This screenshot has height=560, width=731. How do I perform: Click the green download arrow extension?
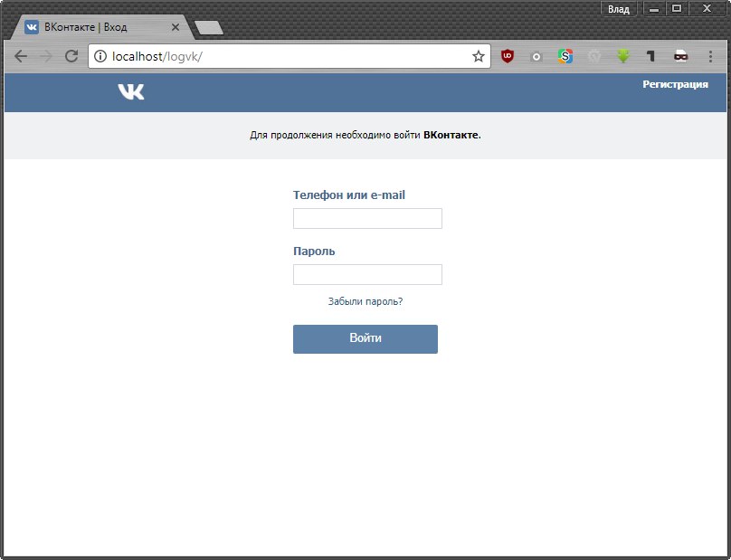click(622, 56)
